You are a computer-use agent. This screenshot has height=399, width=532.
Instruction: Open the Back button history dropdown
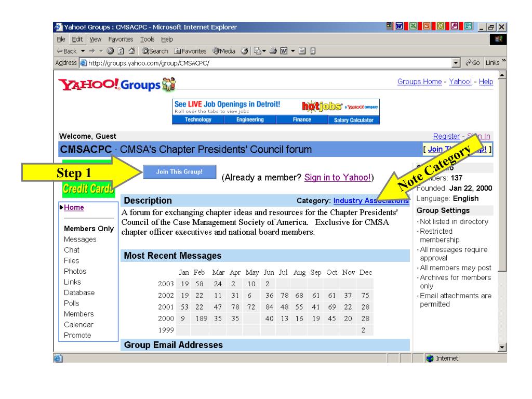tap(83, 51)
